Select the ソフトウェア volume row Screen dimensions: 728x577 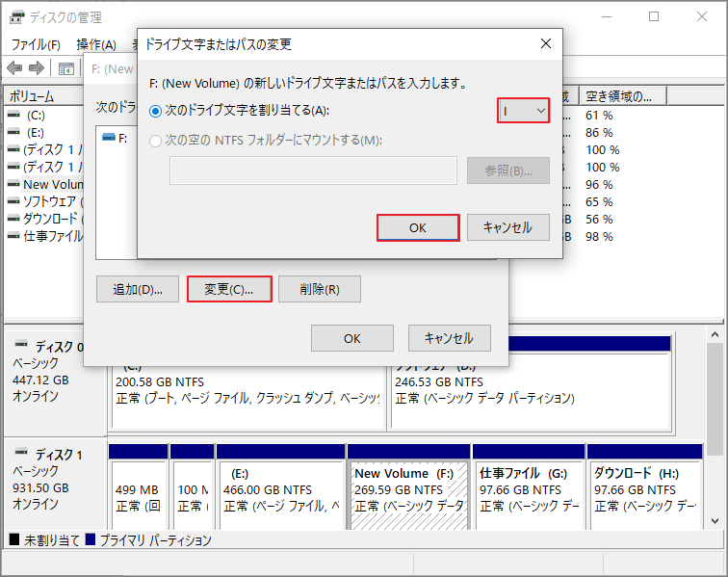click(x=45, y=201)
